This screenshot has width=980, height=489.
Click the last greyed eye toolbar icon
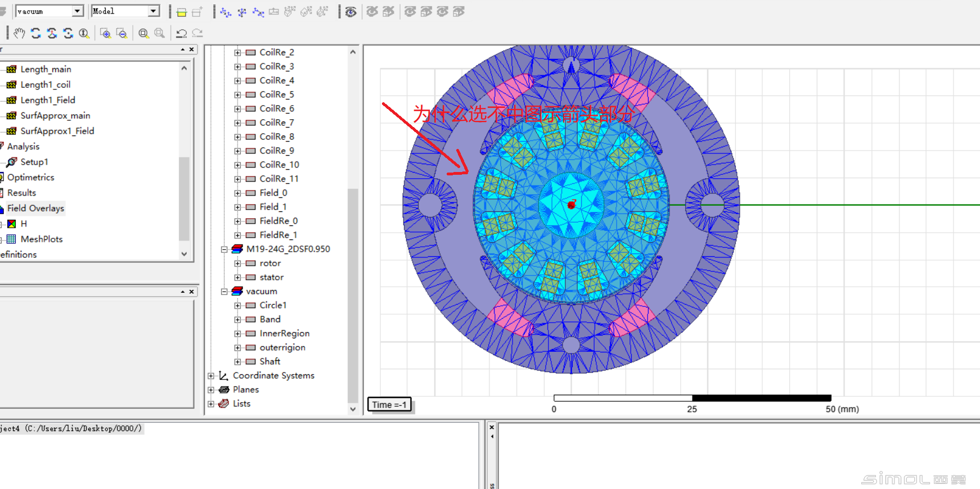[459, 12]
